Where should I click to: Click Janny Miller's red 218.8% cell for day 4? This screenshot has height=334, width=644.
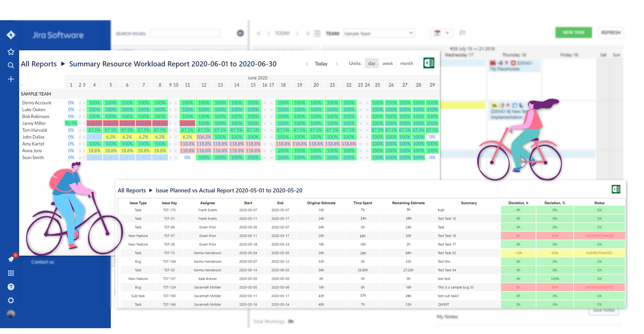click(94, 123)
